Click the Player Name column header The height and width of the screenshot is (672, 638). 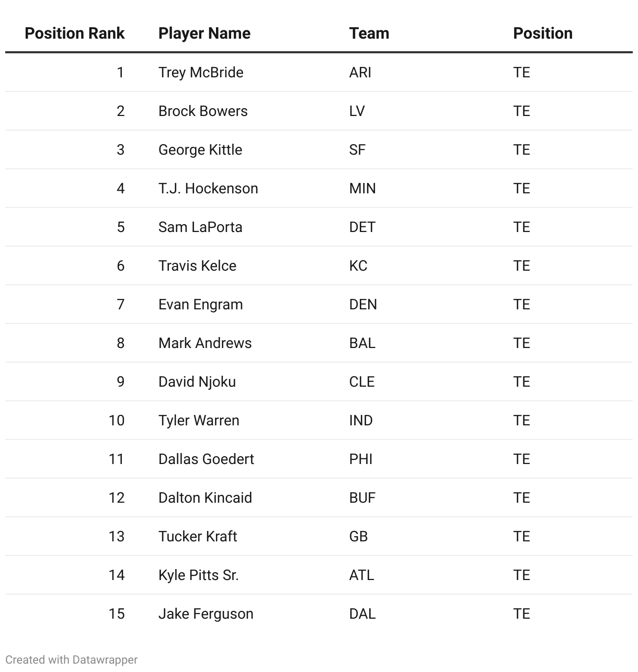pos(204,33)
